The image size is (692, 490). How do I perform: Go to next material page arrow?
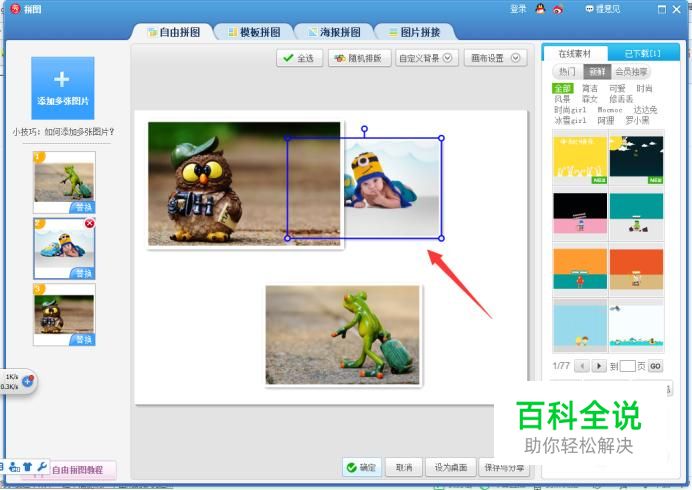click(599, 366)
